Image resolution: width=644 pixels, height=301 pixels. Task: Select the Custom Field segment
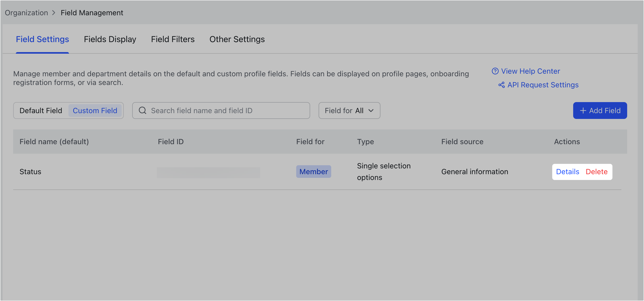click(95, 111)
